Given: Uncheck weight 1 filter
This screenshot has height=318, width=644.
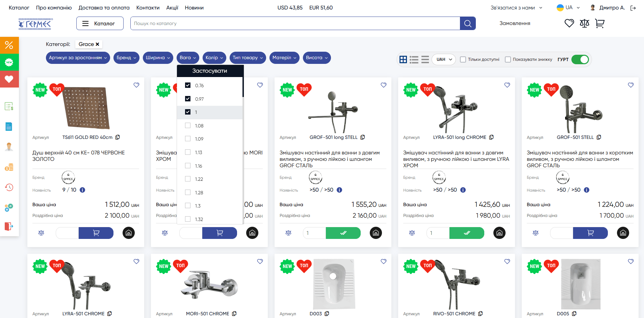Looking at the screenshot, I should point(188,112).
